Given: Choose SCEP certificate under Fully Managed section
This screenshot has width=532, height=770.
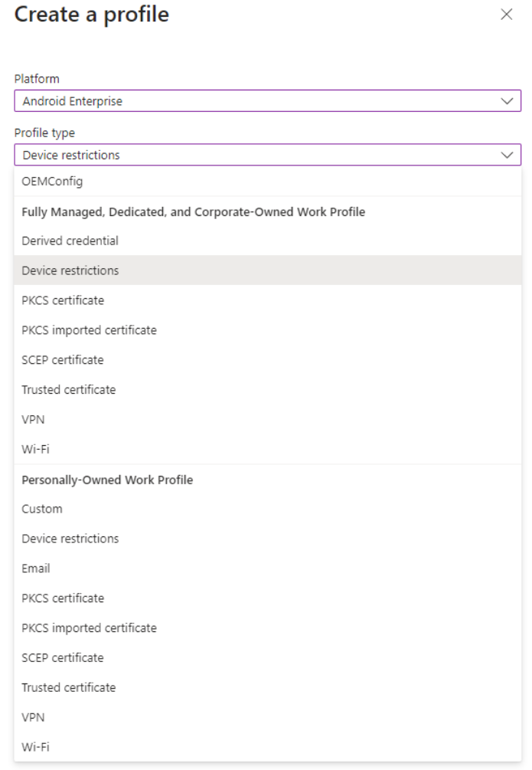Looking at the screenshot, I should click(x=267, y=360).
